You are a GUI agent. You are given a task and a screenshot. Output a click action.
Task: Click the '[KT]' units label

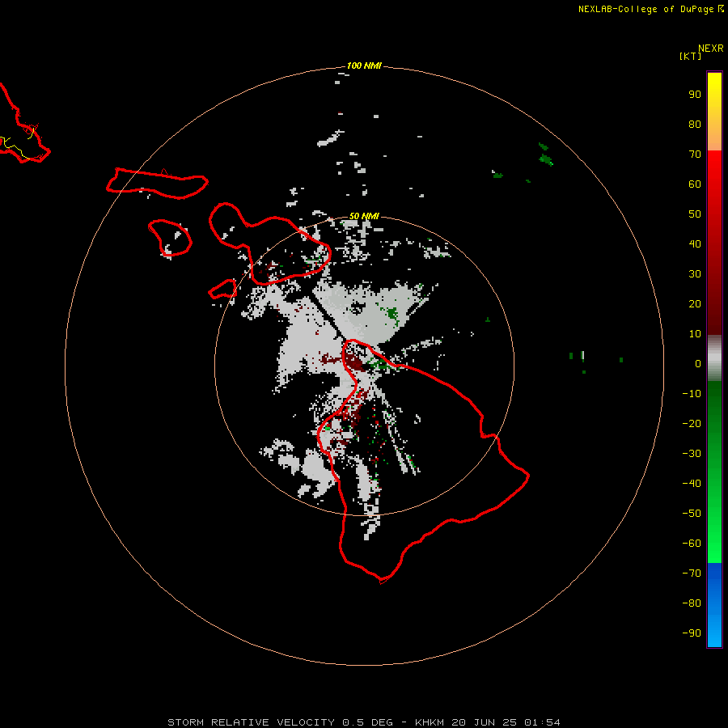coord(691,56)
